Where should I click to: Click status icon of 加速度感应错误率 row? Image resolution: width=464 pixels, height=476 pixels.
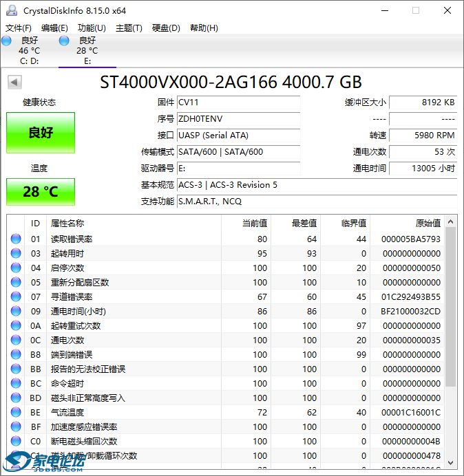pyautogui.click(x=16, y=426)
